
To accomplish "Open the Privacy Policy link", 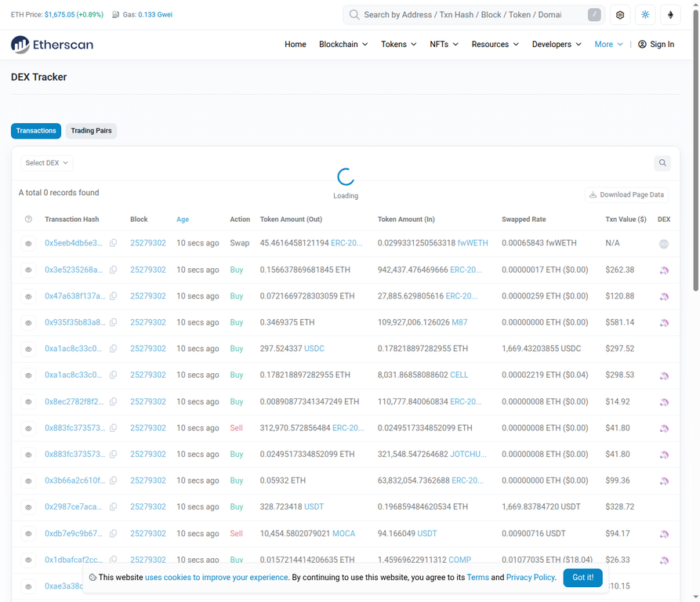I will pyautogui.click(x=531, y=578).
